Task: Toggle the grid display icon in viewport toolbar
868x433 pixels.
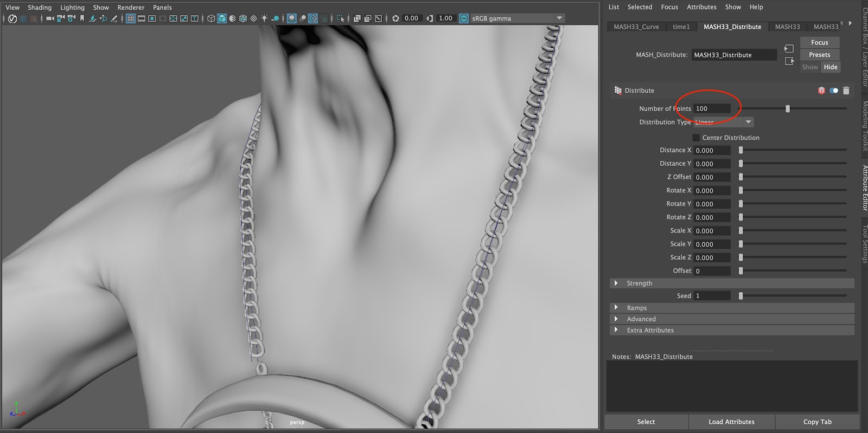Action: pos(131,18)
